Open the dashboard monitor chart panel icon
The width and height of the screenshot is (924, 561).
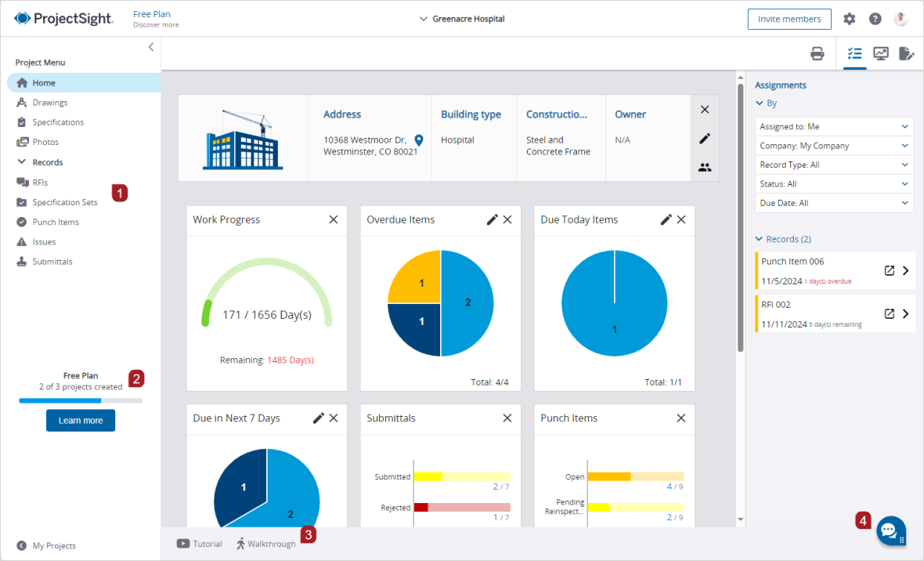881,54
